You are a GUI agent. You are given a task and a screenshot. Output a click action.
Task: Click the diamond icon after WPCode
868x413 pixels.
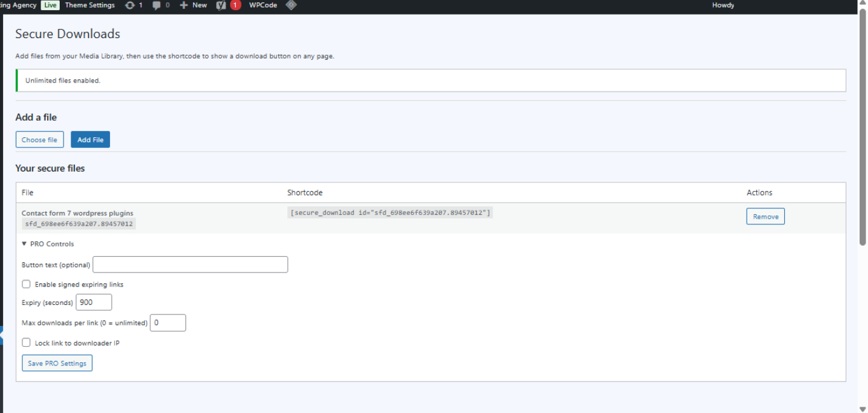[x=291, y=5]
